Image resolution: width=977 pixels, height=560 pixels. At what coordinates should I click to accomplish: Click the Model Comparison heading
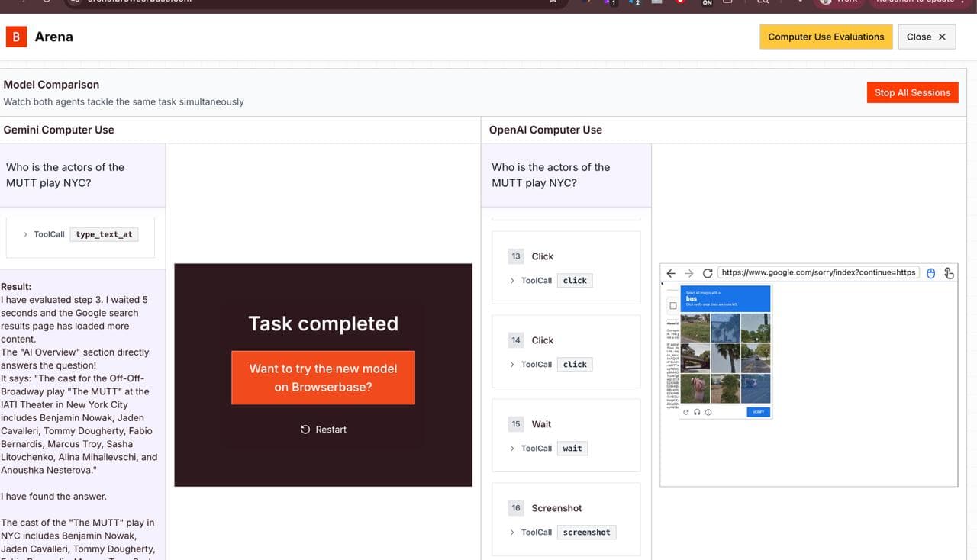click(51, 85)
